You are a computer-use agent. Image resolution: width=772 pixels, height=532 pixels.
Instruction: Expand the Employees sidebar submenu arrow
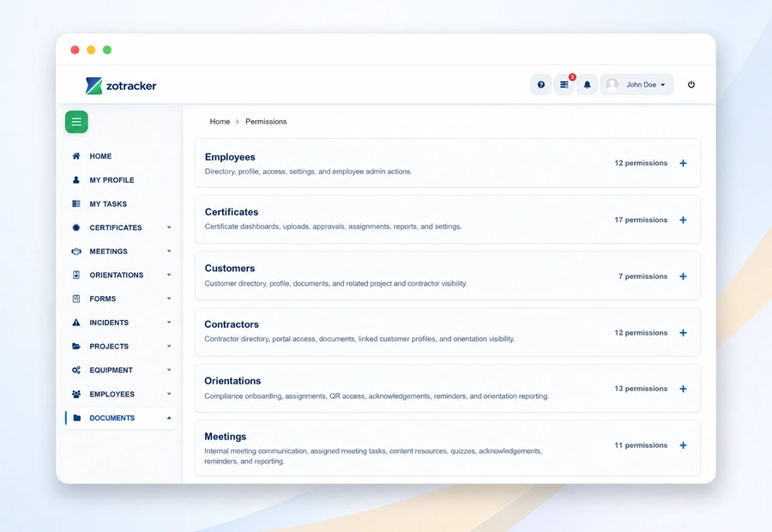pos(169,394)
